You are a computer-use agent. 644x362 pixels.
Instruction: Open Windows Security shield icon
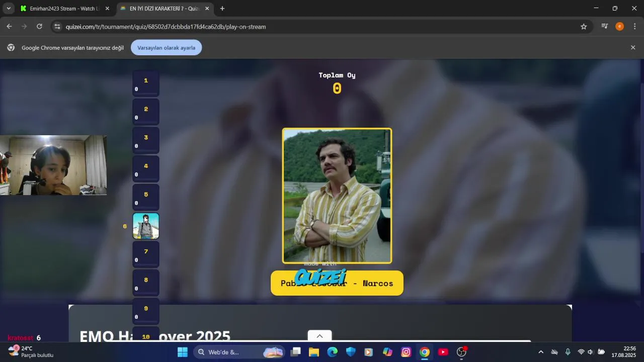point(351,352)
